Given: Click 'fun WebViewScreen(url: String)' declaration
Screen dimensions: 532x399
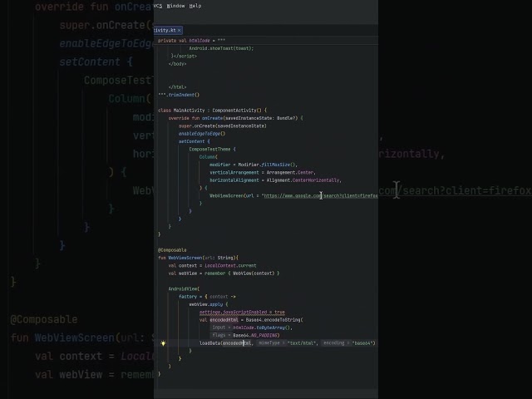Looking at the screenshot, I should coord(198,258).
